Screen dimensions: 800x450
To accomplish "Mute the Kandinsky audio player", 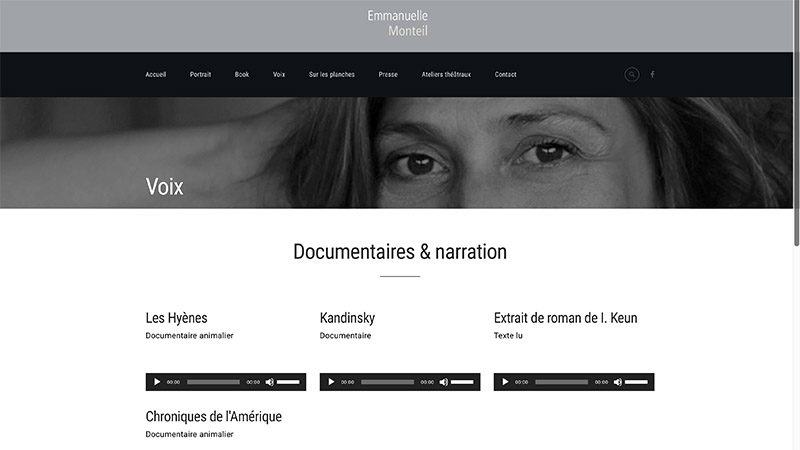I will pyautogui.click(x=443, y=382).
